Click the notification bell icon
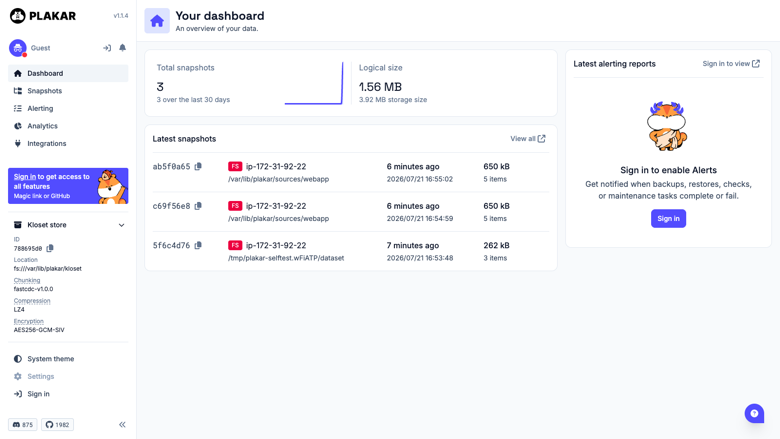Image resolution: width=780 pixels, height=439 pixels. tap(122, 48)
